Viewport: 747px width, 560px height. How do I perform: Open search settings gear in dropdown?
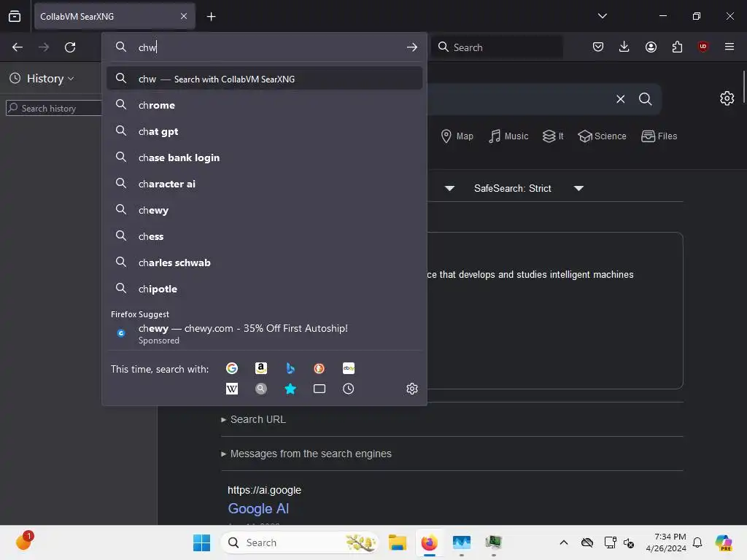412,389
